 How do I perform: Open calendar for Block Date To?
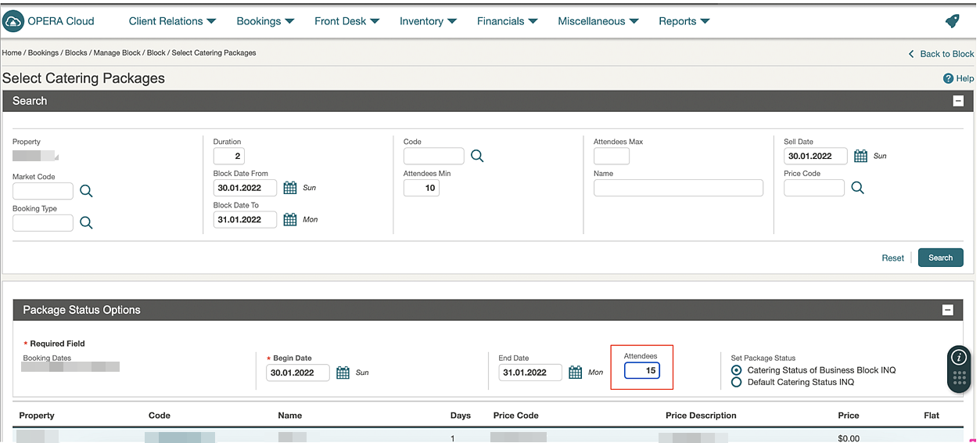coord(290,220)
